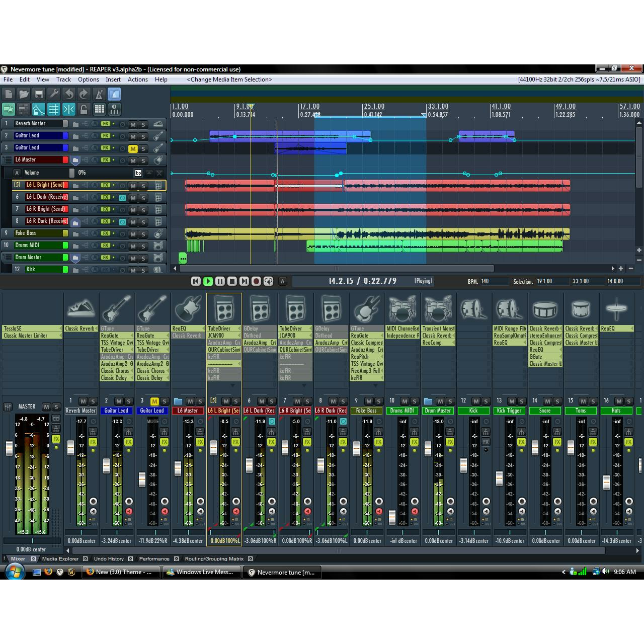
Task: Switch to the Media Explorer tab
Action: [x=60, y=558]
